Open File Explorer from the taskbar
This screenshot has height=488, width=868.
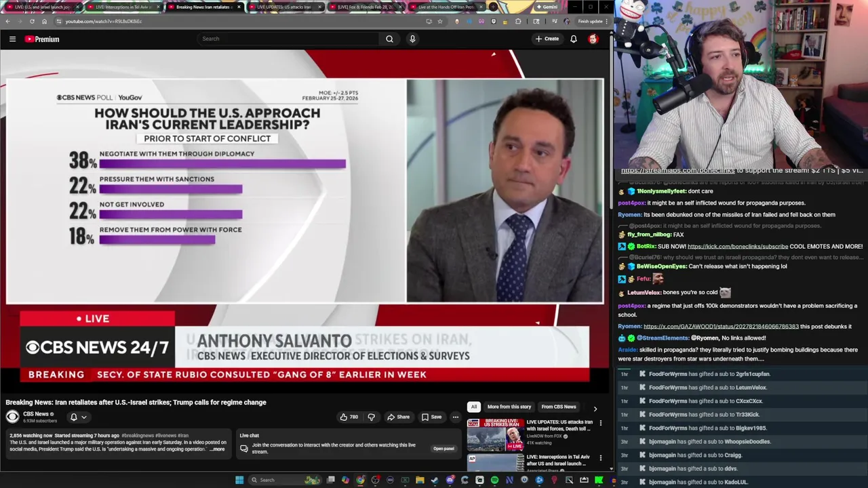(420, 480)
